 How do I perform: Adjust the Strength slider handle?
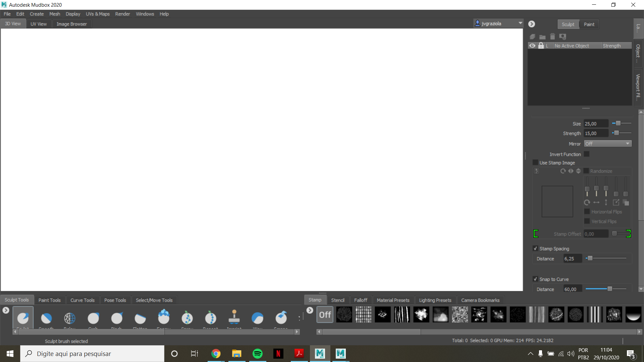point(616,133)
